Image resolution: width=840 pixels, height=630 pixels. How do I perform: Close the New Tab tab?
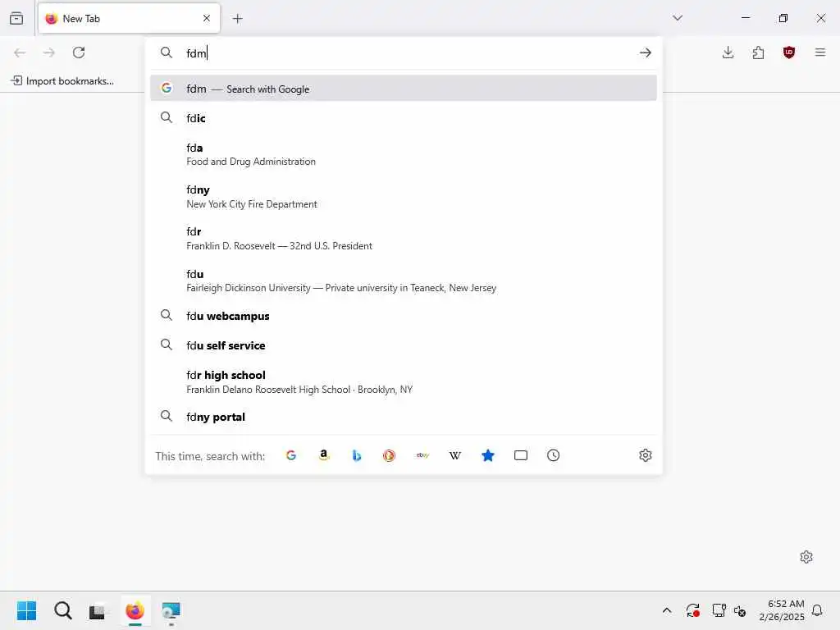206,18
